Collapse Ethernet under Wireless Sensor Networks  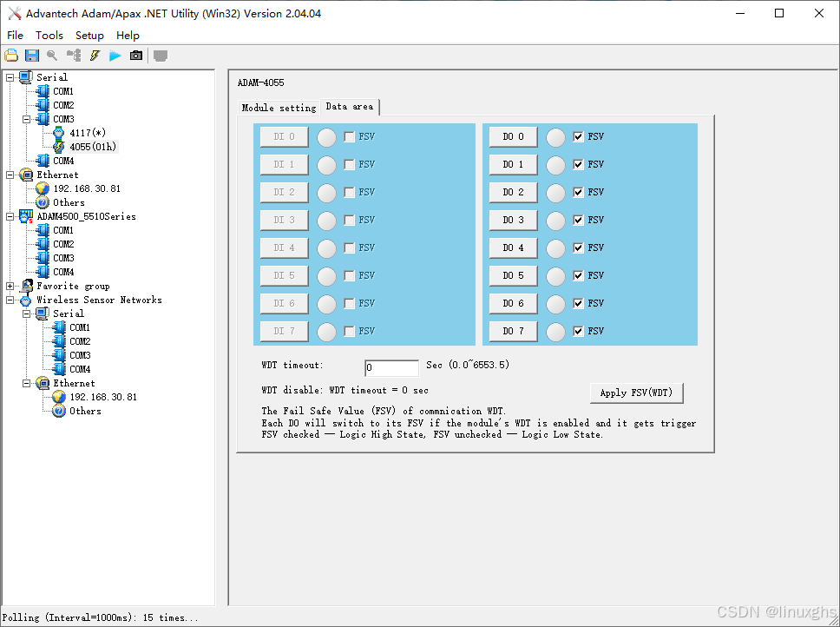(x=26, y=383)
